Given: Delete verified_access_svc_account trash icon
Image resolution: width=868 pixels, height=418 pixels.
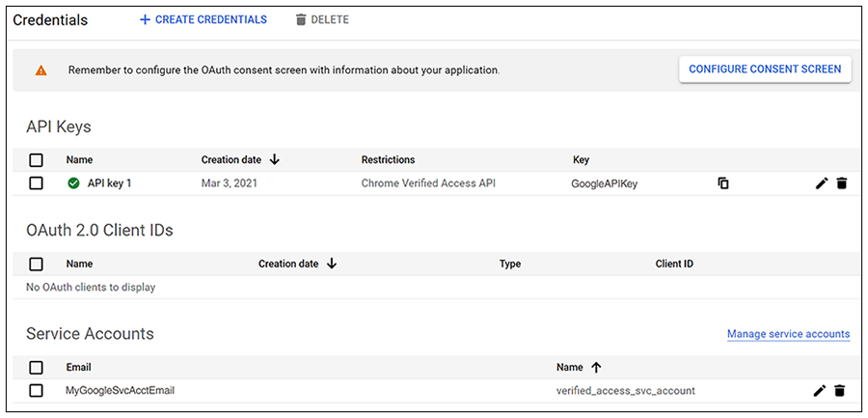Looking at the screenshot, I should [x=840, y=390].
